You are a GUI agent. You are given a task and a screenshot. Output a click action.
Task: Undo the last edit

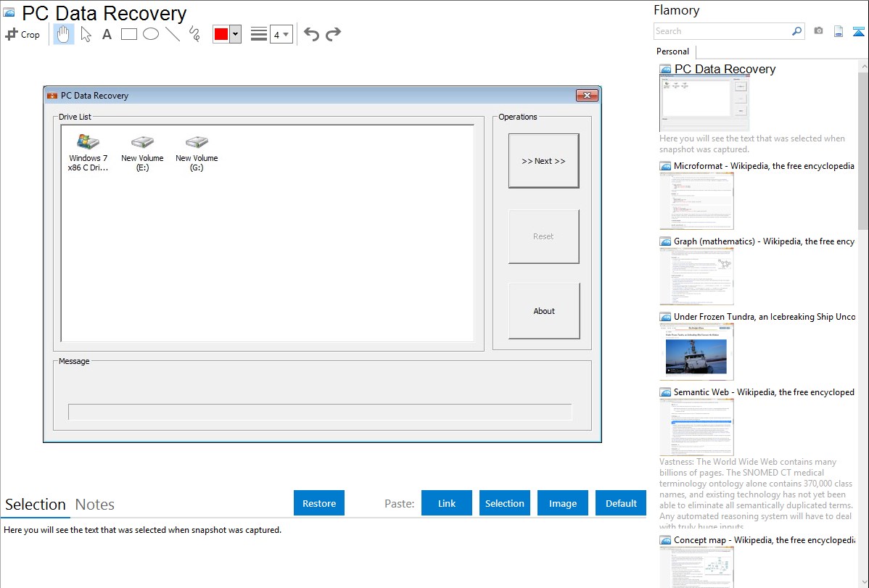(311, 34)
